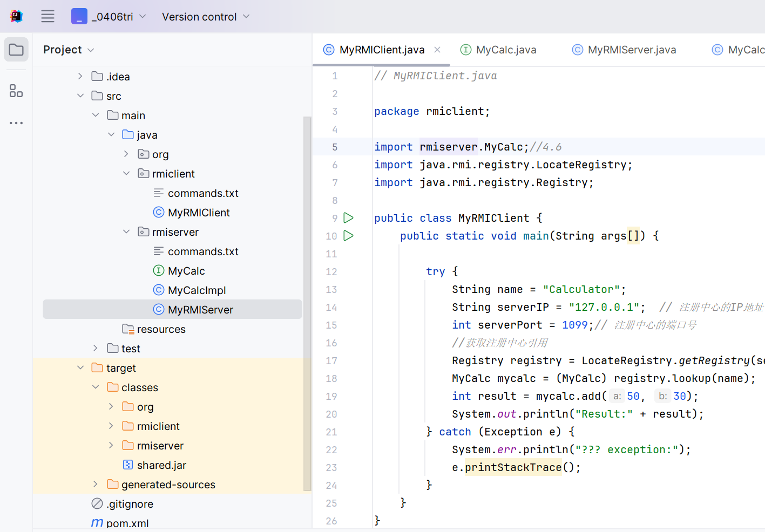This screenshot has height=532, width=765.
Task: Open the Project tool window folder icon
Action: (16, 50)
